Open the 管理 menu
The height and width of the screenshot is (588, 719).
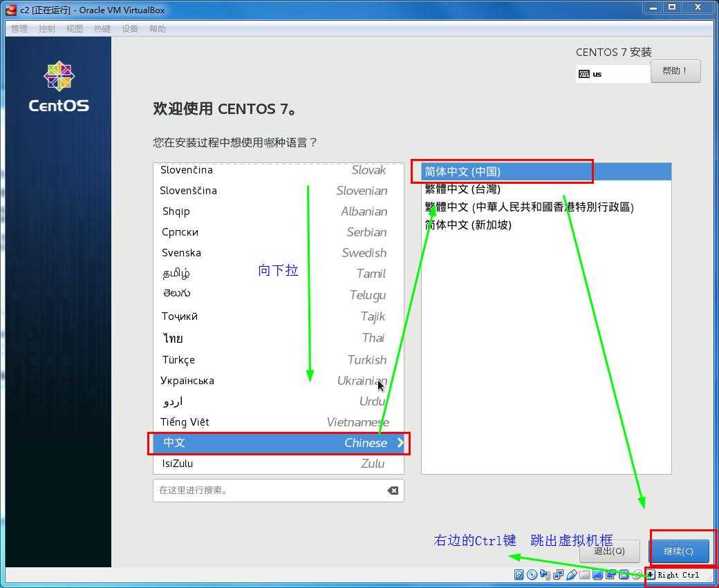point(19,29)
